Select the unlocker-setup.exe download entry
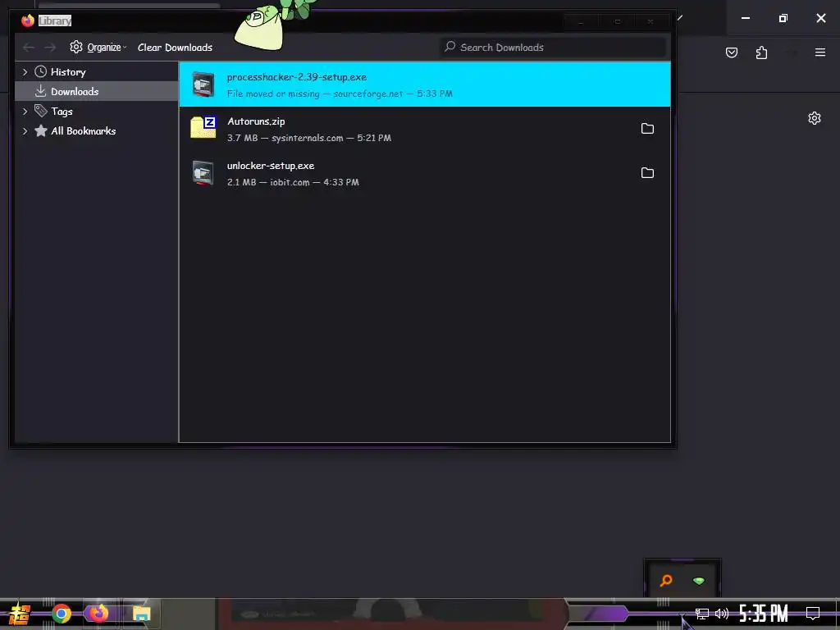The height and width of the screenshot is (630, 840). coord(424,173)
